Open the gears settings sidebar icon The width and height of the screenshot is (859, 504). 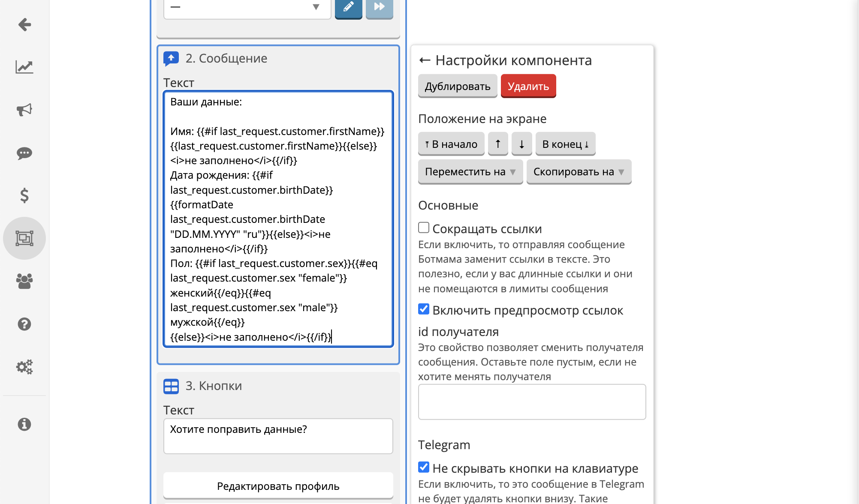click(x=24, y=367)
